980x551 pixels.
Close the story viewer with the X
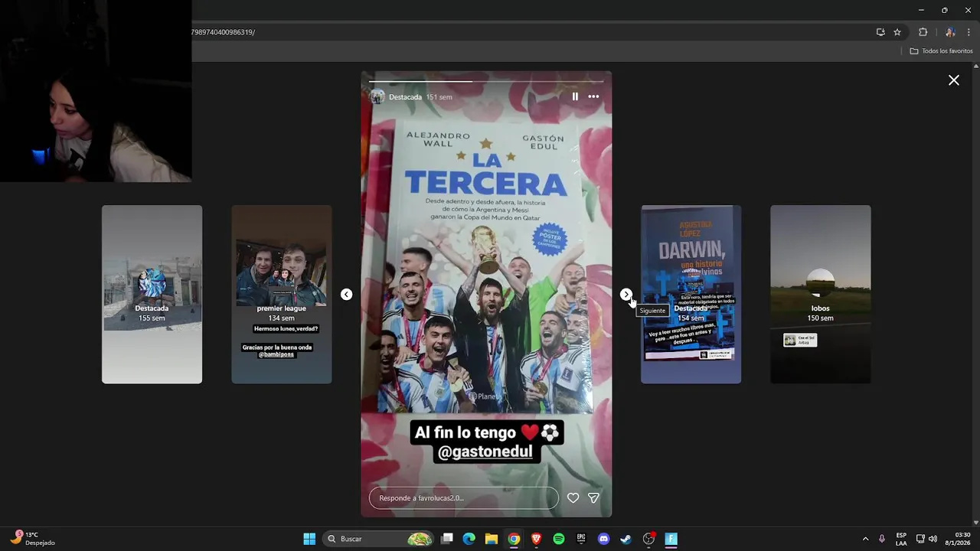click(954, 80)
